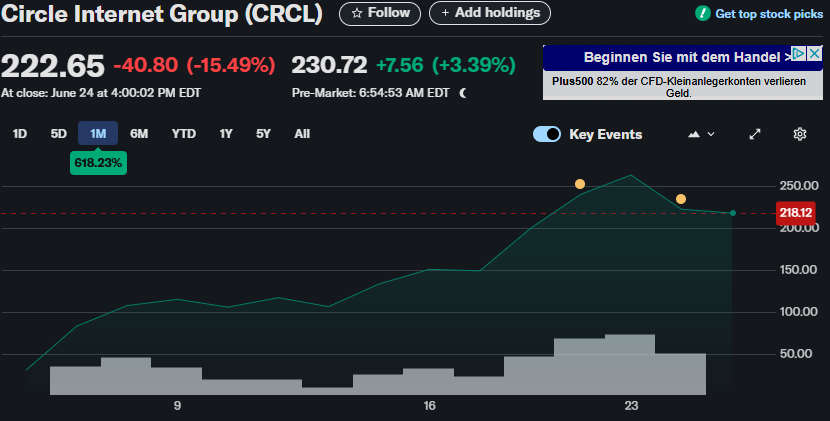Click the key event marker just above the 218.12 line
The height and width of the screenshot is (421, 830).
click(681, 199)
